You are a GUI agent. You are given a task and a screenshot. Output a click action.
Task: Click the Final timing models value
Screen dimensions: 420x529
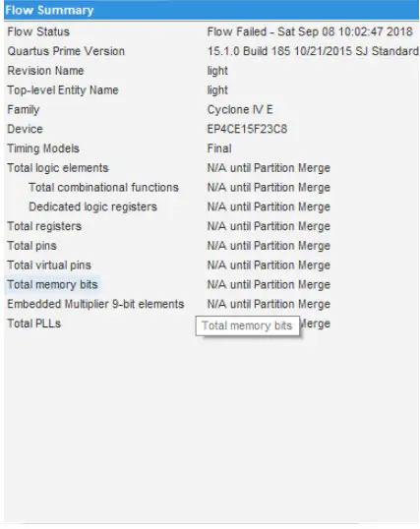point(219,148)
